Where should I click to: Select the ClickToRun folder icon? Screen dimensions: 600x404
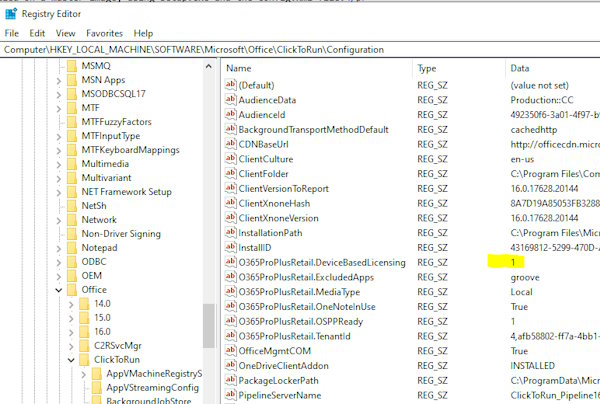click(x=84, y=360)
